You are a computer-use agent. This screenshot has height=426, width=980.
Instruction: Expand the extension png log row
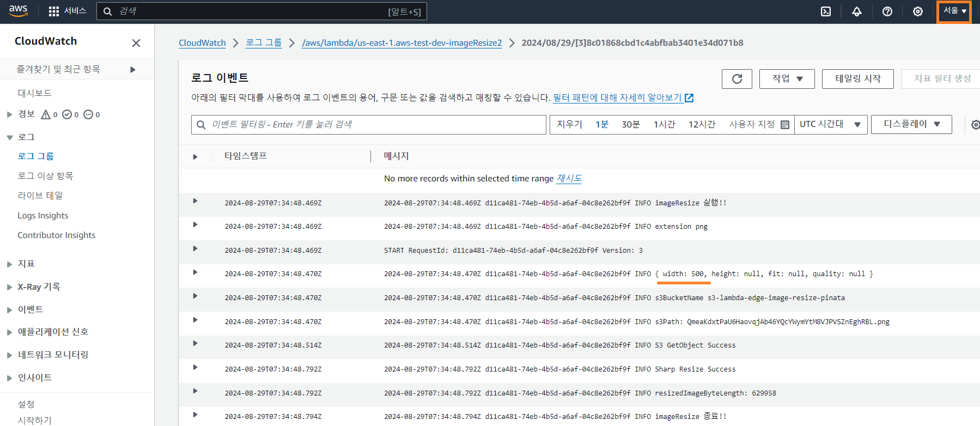pos(195,224)
